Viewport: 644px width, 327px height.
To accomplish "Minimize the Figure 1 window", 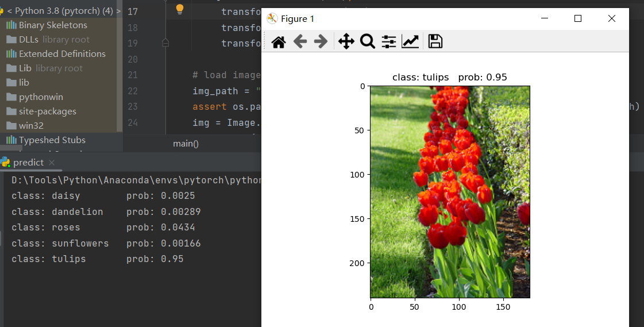I will 545,18.
